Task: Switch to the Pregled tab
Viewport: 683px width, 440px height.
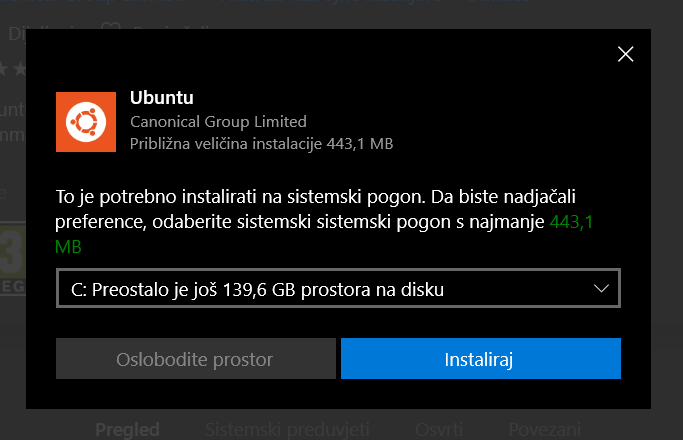Action: 127,429
